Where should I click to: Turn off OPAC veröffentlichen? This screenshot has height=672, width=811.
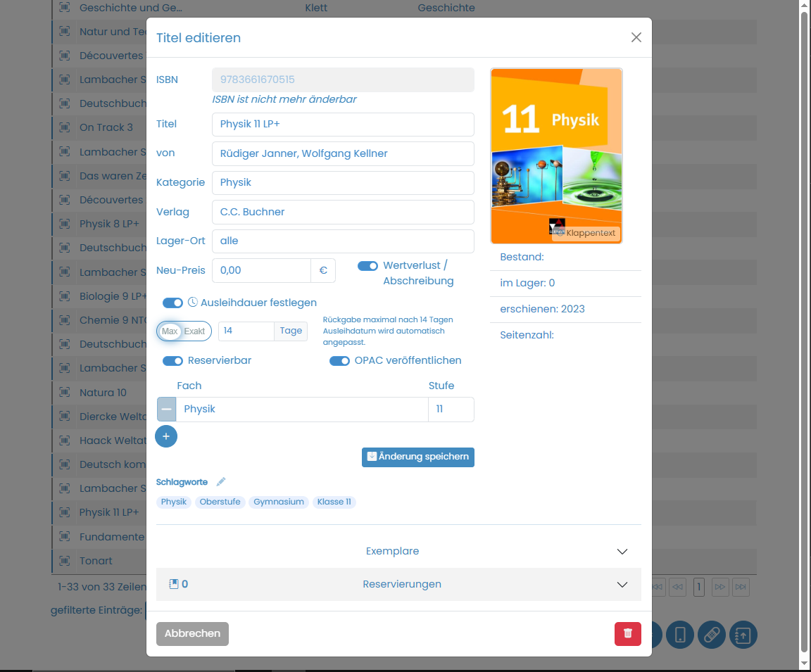pos(339,360)
